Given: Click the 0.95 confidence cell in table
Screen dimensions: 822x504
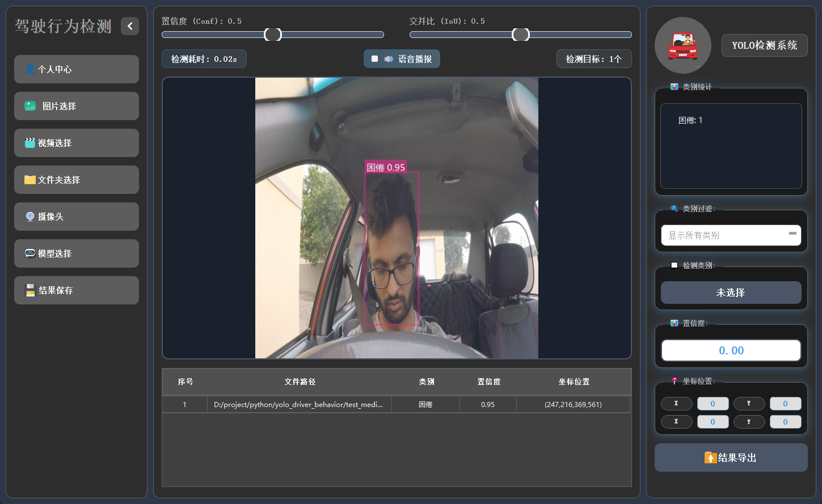Looking at the screenshot, I should pyautogui.click(x=488, y=405).
